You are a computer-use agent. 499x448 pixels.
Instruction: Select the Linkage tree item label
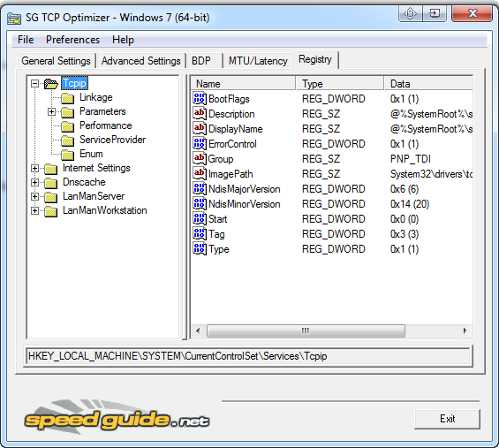(x=95, y=97)
